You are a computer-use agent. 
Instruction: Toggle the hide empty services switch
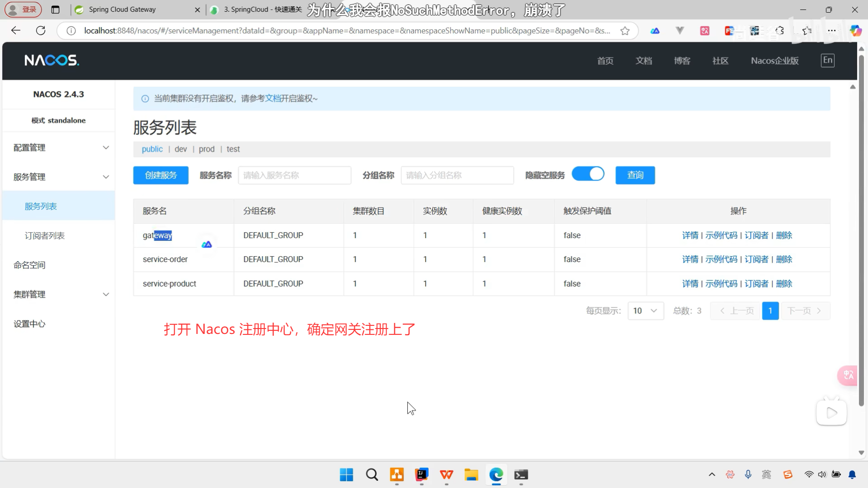coord(588,174)
